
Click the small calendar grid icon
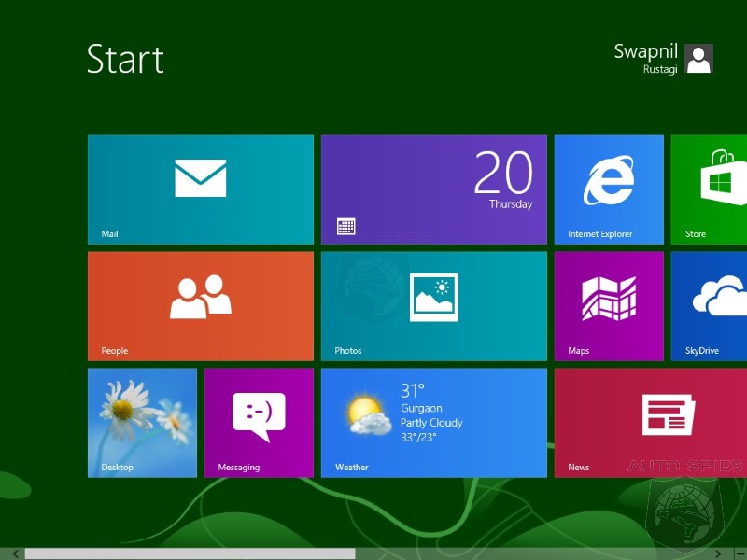pyautogui.click(x=345, y=227)
